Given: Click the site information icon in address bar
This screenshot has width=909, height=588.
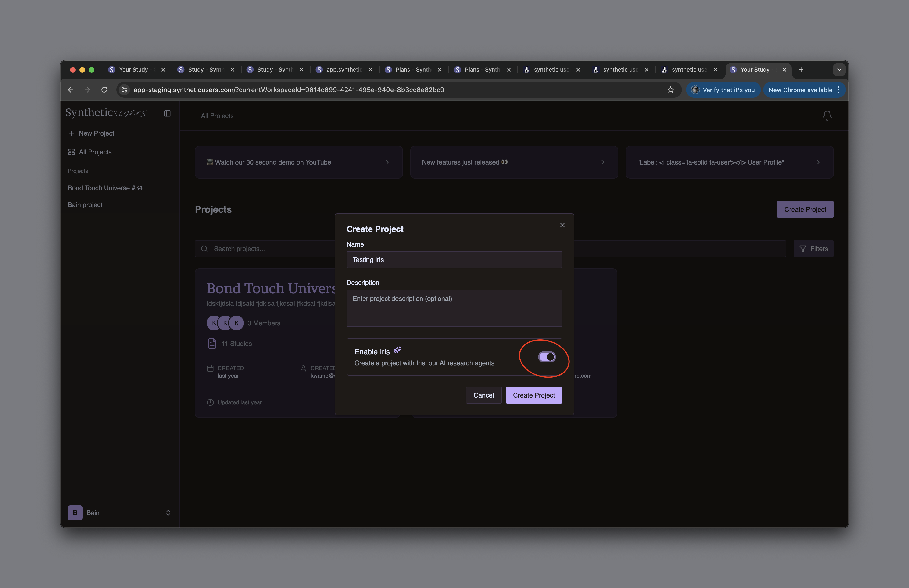Looking at the screenshot, I should click(x=124, y=90).
